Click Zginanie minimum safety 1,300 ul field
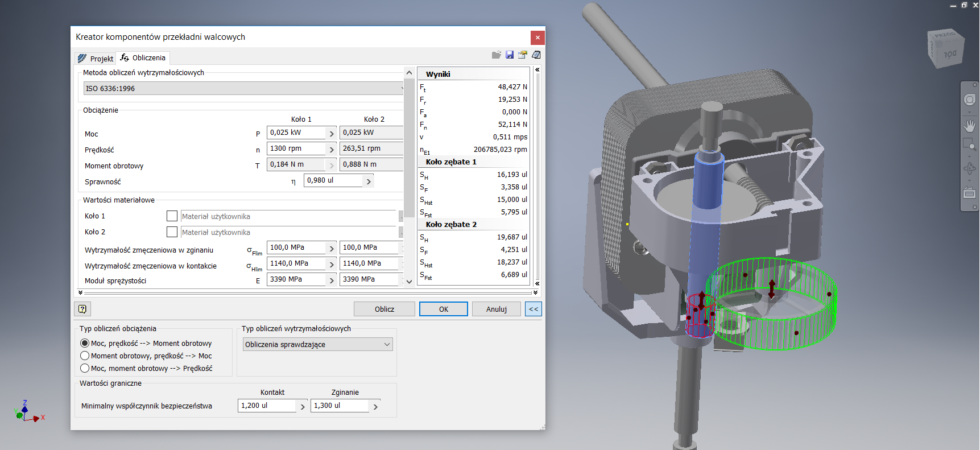This screenshot has width=980, height=450. point(340,406)
